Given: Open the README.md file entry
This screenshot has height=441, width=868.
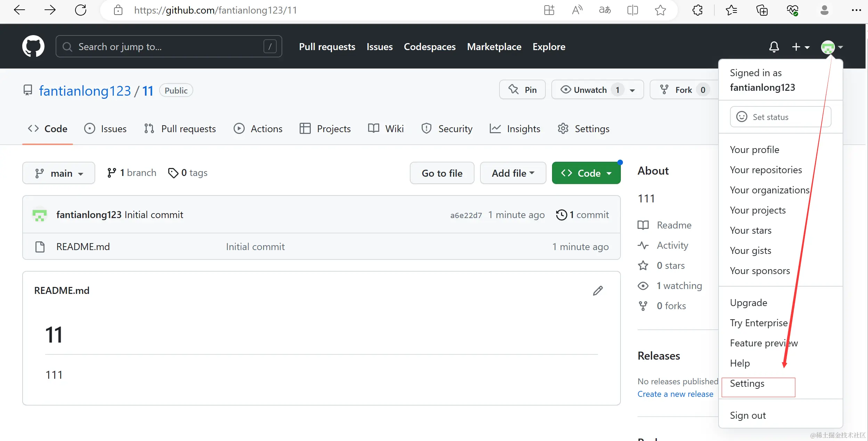Looking at the screenshot, I should click(83, 247).
